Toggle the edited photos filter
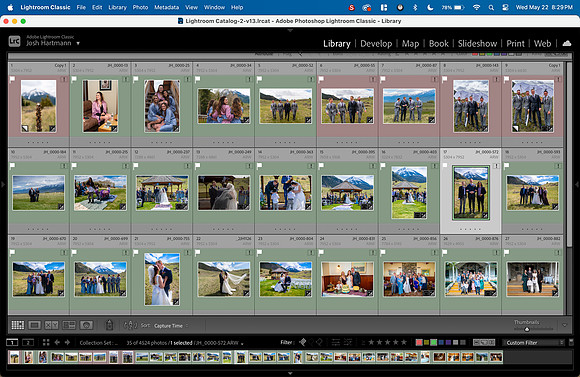 [x=335, y=342]
